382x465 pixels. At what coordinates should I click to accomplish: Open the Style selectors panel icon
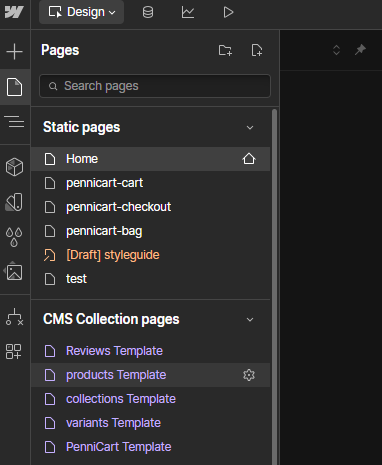14,202
